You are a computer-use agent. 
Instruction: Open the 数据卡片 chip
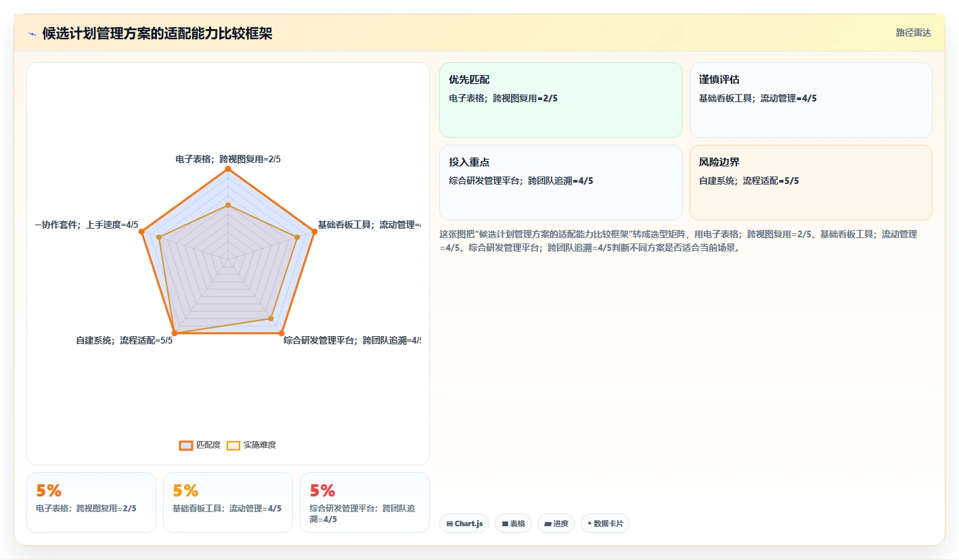(x=605, y=523)
